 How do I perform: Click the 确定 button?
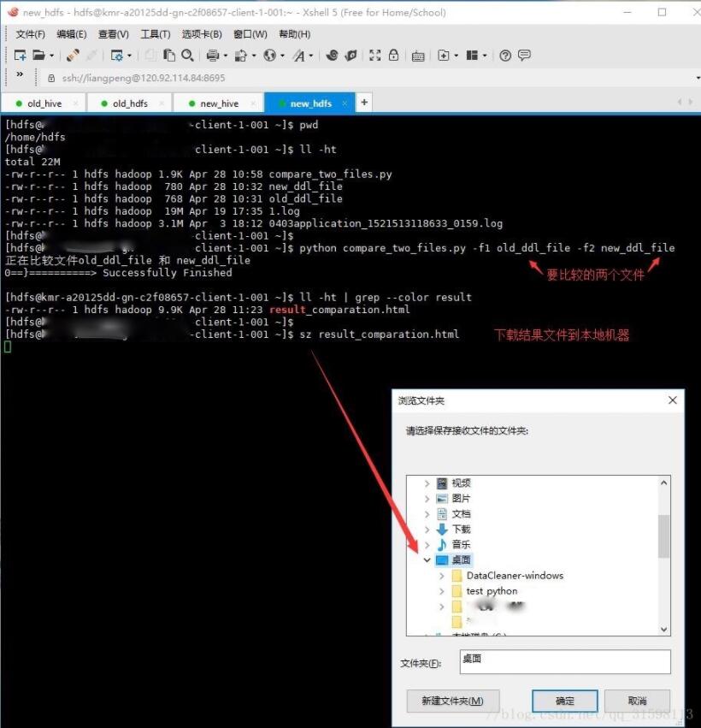coord(563,700)
